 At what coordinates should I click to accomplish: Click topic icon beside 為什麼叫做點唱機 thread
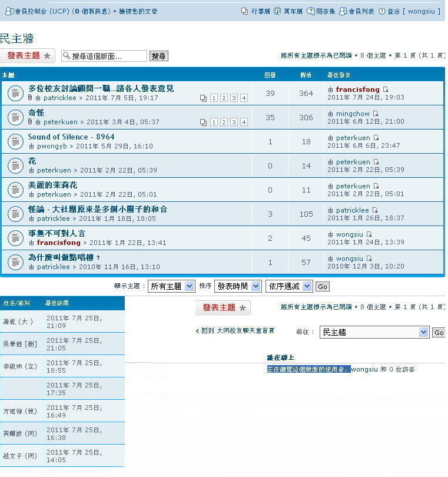pyautogui.click(x=15, y=262)
